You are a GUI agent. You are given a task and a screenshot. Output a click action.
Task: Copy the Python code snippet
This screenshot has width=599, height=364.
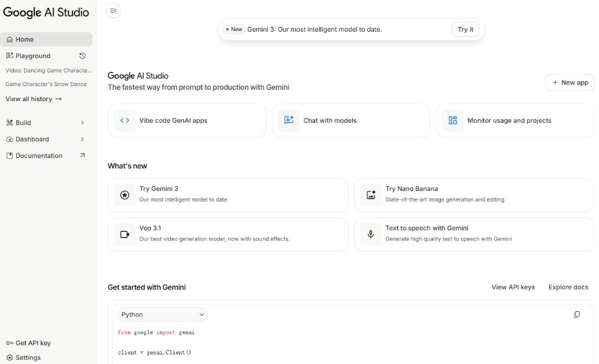577,314
